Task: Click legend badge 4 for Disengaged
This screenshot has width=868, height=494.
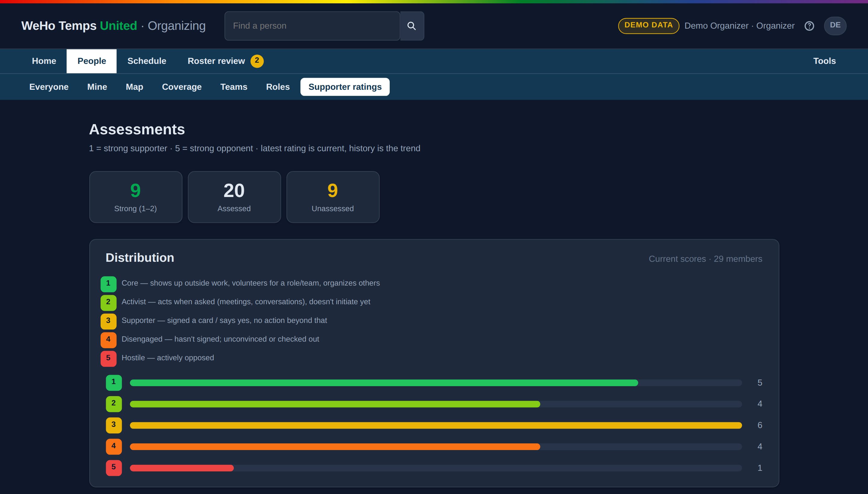Action: pos(108,340)
